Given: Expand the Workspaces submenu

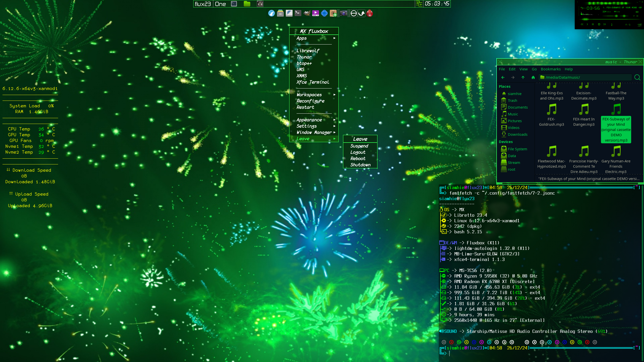Looking at the screenshot, I should pos(314,95).
